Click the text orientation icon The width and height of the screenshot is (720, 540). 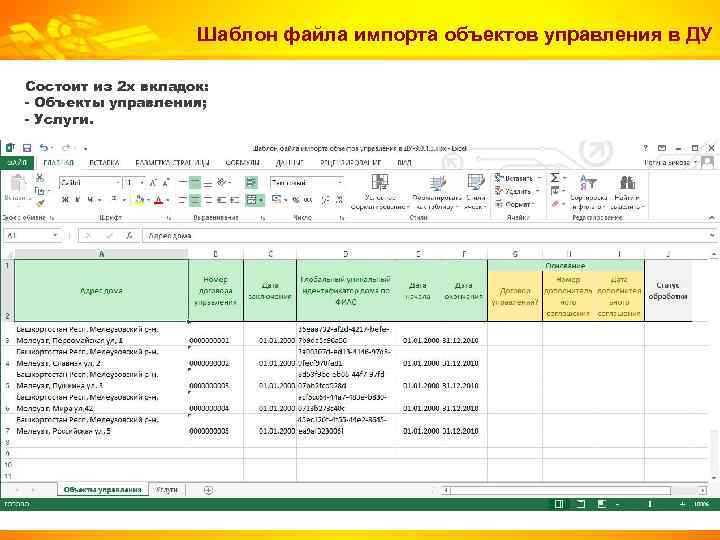[222, 183]
